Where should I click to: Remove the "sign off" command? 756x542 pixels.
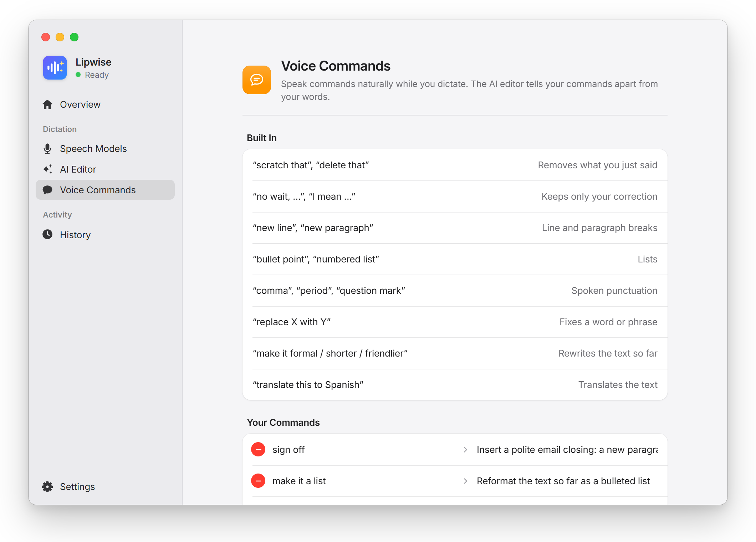pos(258,449)
